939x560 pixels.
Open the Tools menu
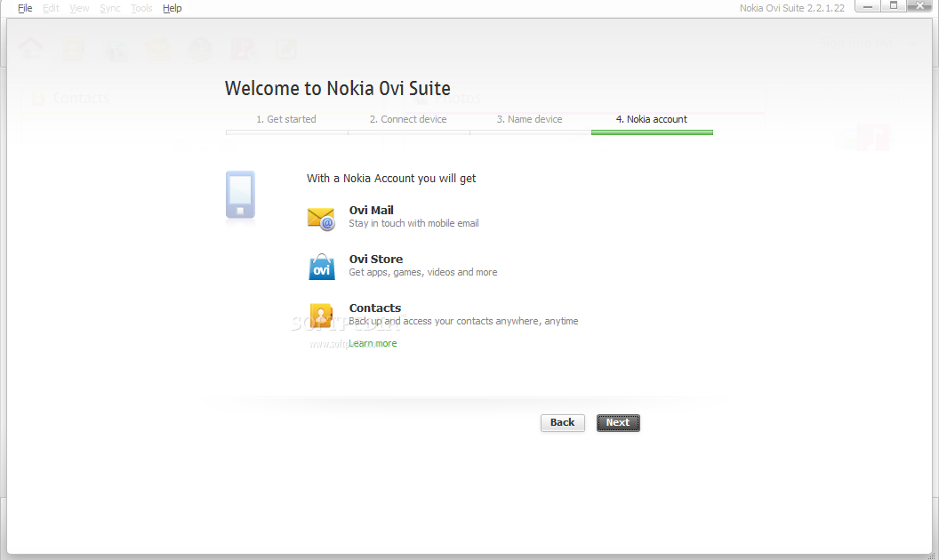pos(141,8)
